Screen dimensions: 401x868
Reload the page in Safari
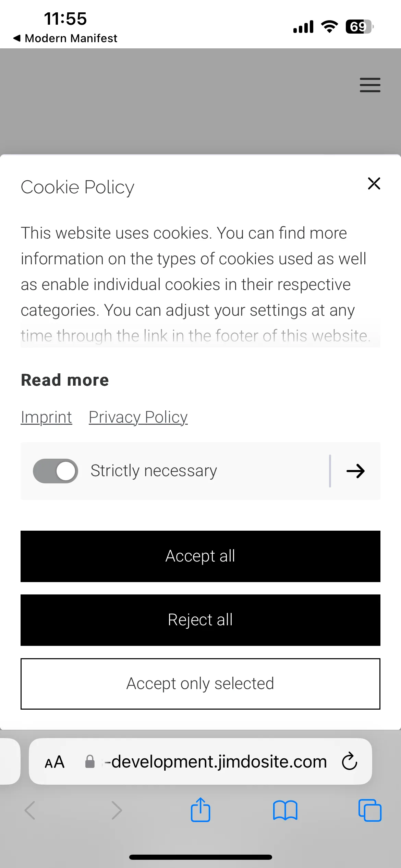click(349, 761)
